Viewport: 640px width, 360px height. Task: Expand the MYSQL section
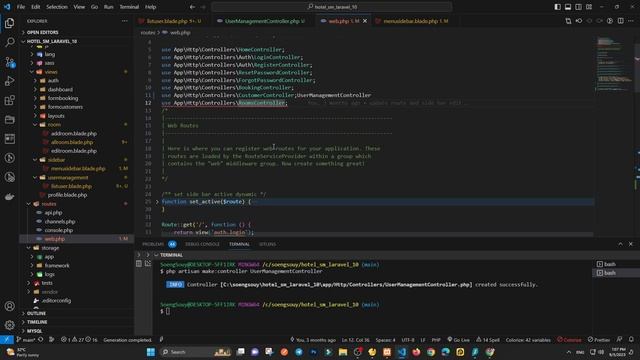tap(77, 331)
